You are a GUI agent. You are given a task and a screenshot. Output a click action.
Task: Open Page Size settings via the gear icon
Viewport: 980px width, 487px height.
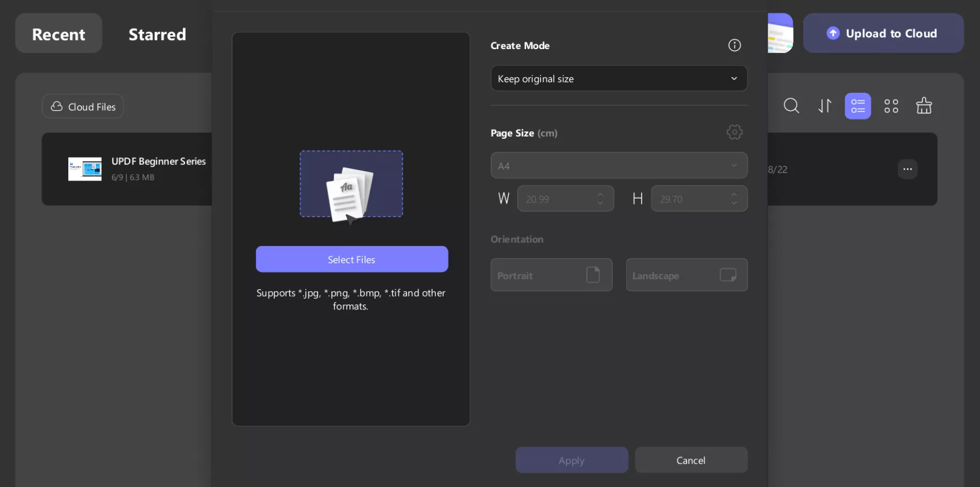click(x=734, y=132)
